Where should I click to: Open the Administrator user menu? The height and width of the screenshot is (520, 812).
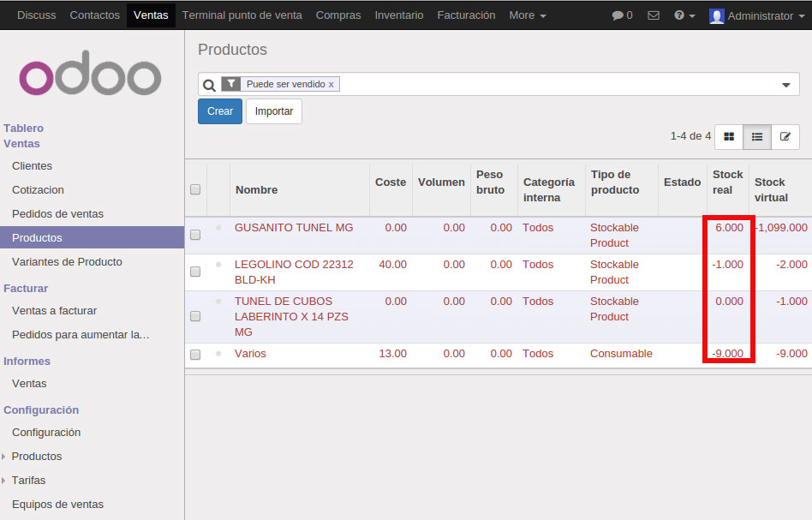pyautogui.click(x=756, y=15)
